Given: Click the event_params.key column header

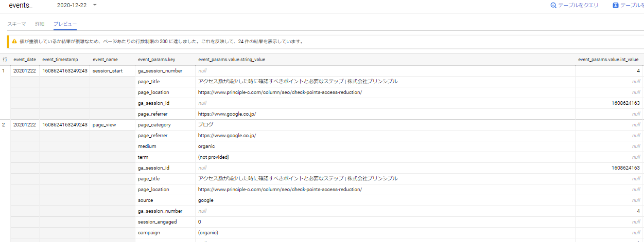Looking at the screenshot, I should 156,60.
